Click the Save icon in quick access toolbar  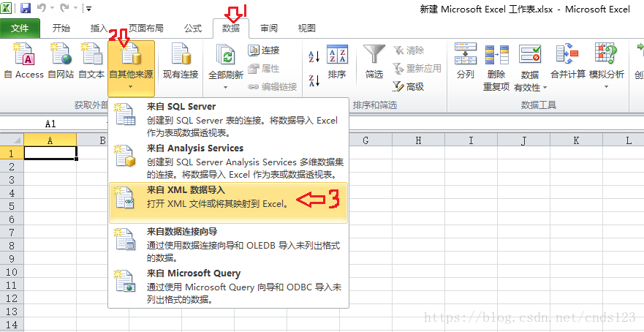coord(26,8)
